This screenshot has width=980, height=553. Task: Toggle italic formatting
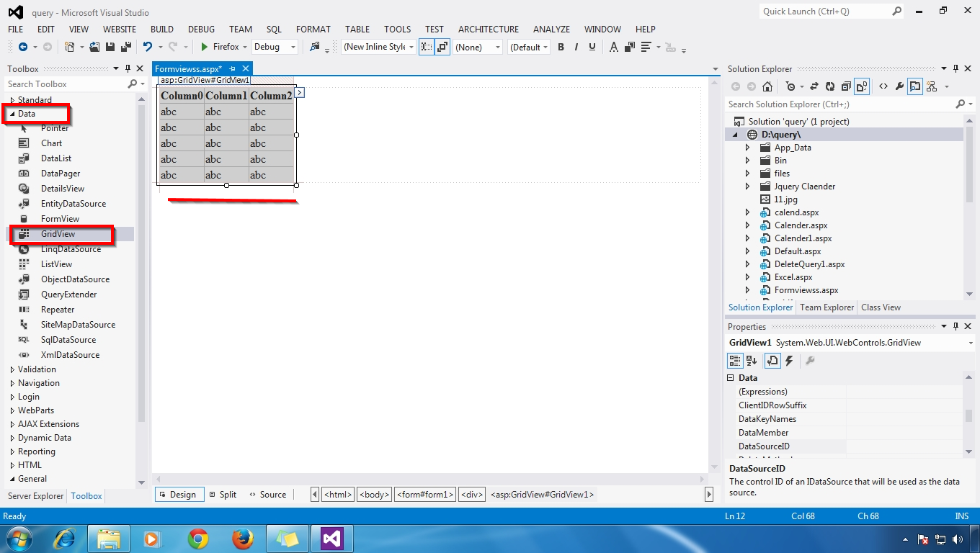pos(576,47)
